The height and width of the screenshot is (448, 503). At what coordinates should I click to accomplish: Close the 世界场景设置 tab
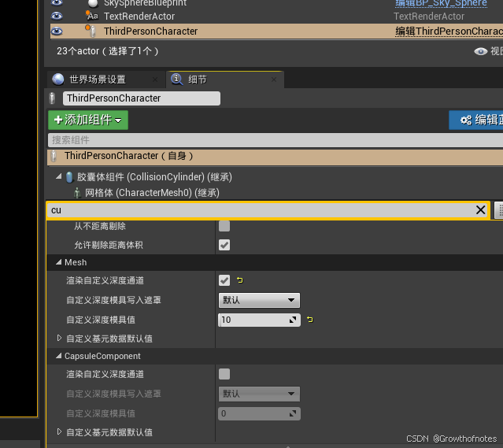[155, 80]
